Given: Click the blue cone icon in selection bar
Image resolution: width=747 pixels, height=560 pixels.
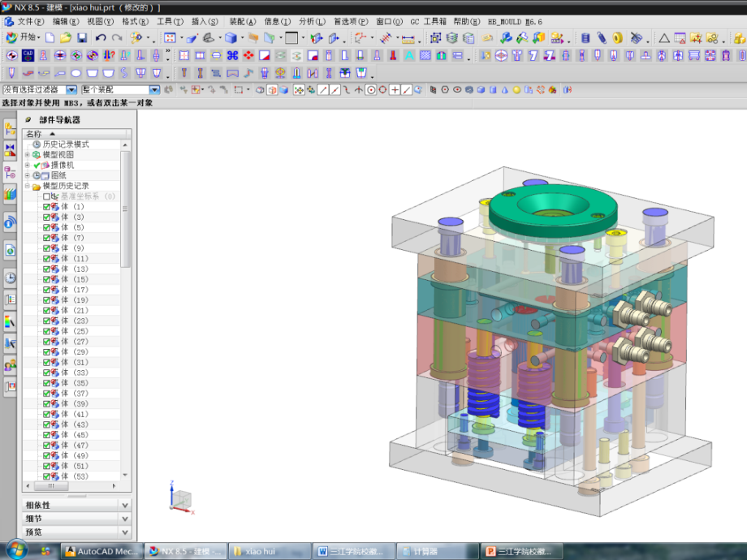Looking at the screenshot, I should [x=504, y=90].
